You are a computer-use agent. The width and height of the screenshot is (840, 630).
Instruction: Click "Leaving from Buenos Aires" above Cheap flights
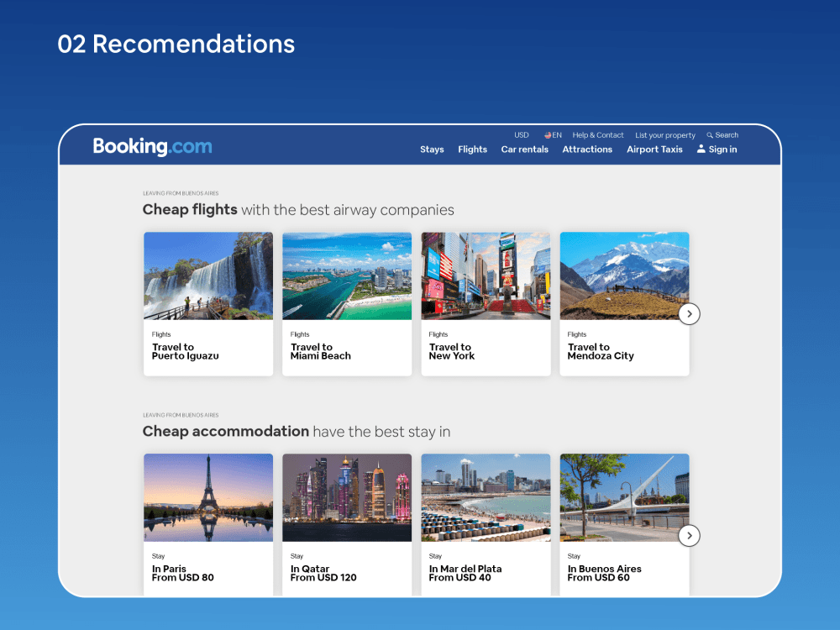tap(181, 193)
